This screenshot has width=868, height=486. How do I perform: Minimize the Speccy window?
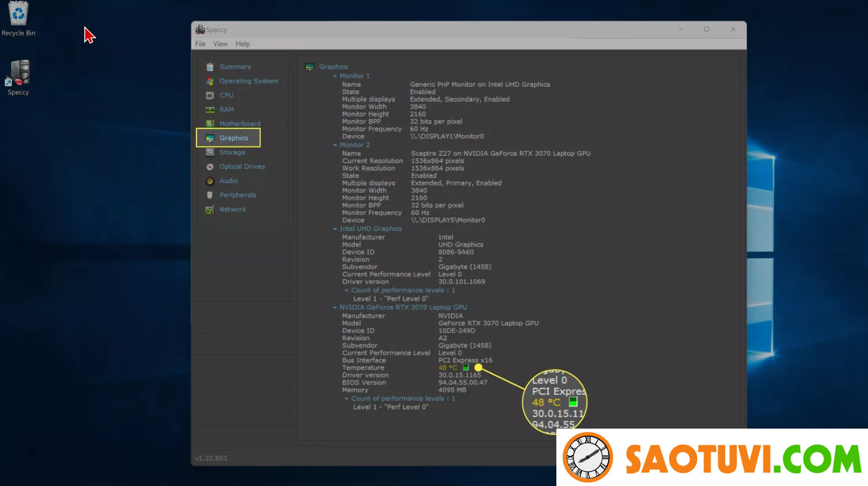679,29
